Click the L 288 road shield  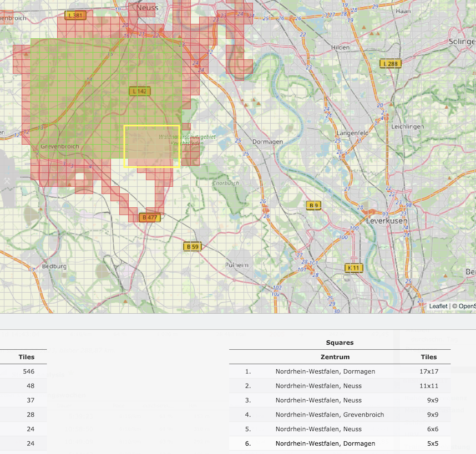[x=390, y=64]
